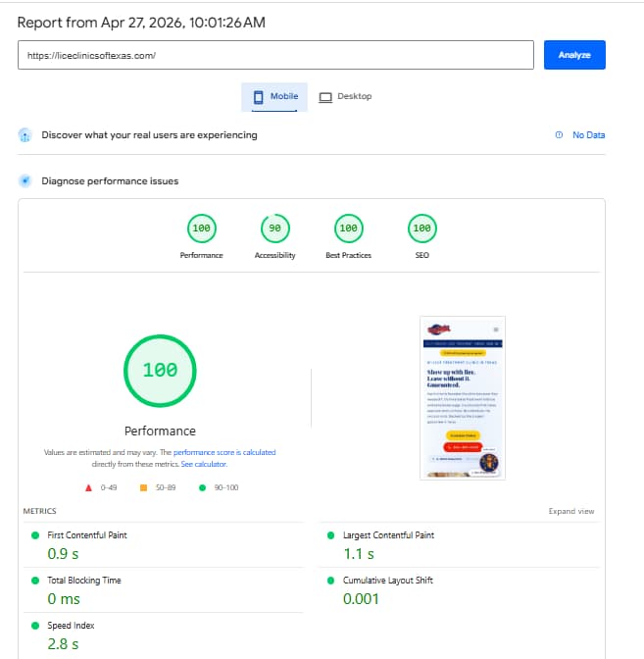This screenshot has width=644, height=659.
Task: Click green dot beside Total Blocking Time
Action: (x=35, y=581)
